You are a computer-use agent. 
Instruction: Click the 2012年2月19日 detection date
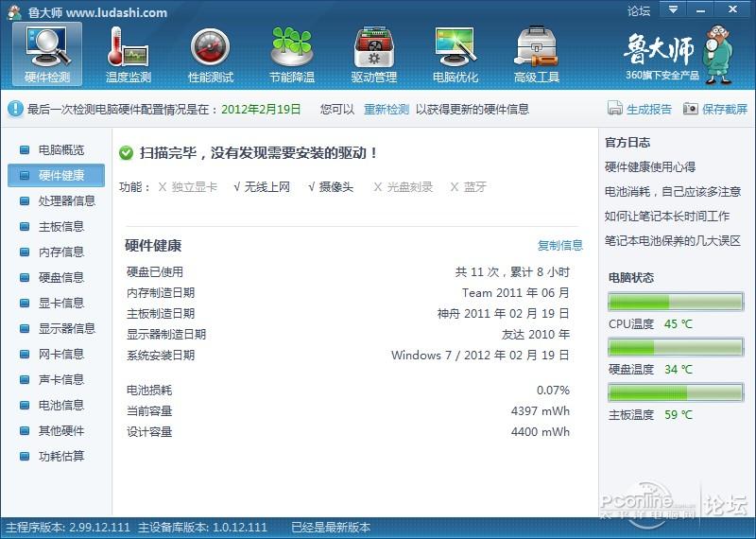tap(261, 109)
